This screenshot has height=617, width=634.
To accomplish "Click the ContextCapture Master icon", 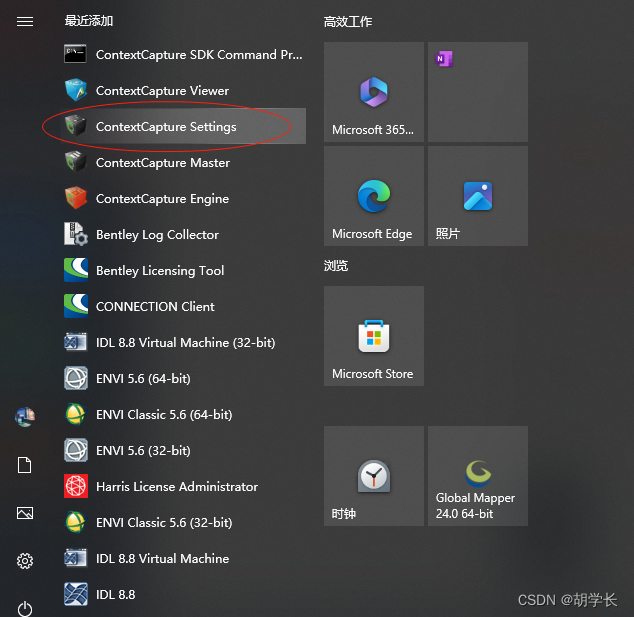I will pyautogui.click(x=75, y=162).
